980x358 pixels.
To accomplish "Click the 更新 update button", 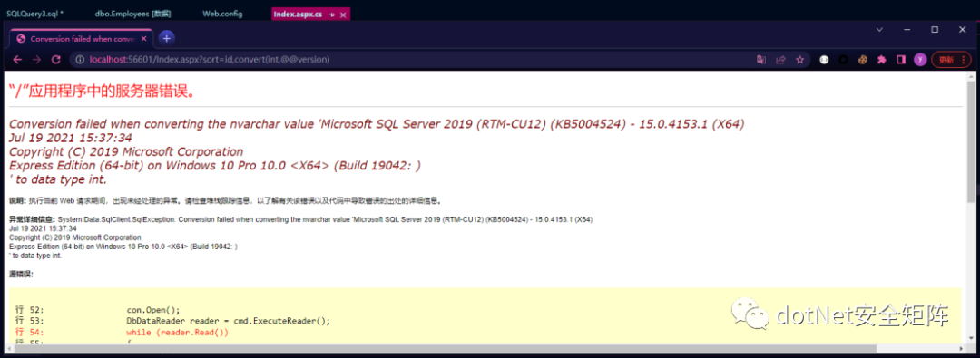I will coord(951,60).
